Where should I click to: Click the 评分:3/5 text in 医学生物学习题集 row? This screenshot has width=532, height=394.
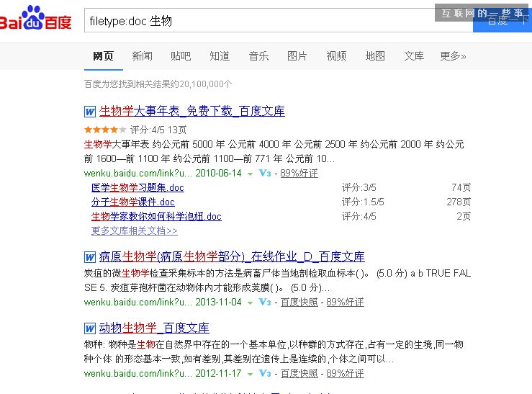(x=359, y=188)
